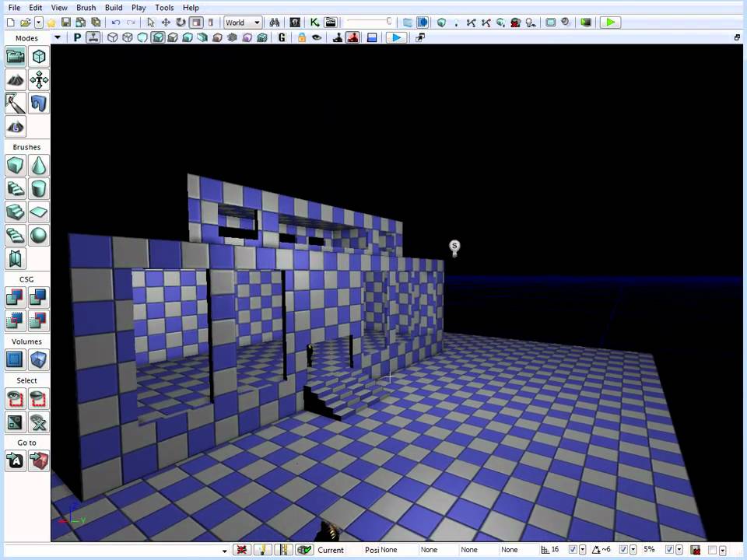
Task: Toggle Realtime viewport joystick button
Action: click(x=93, y=37)
